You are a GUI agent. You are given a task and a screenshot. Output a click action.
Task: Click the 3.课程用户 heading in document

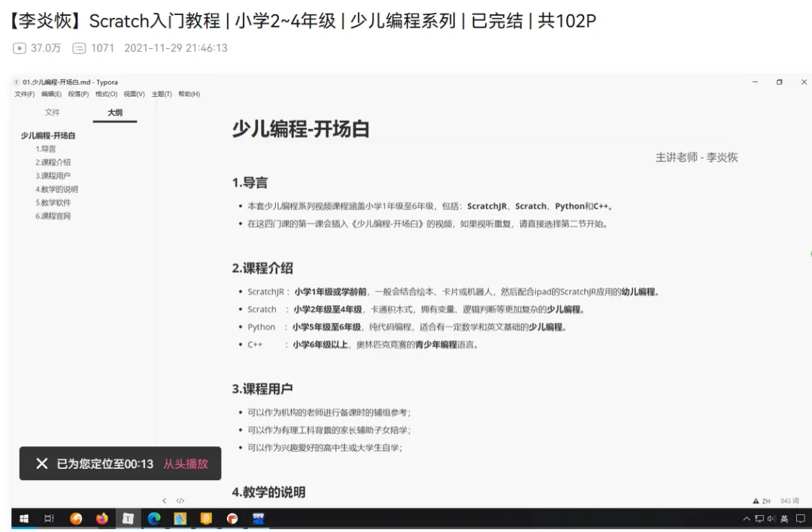click(262, 388)
